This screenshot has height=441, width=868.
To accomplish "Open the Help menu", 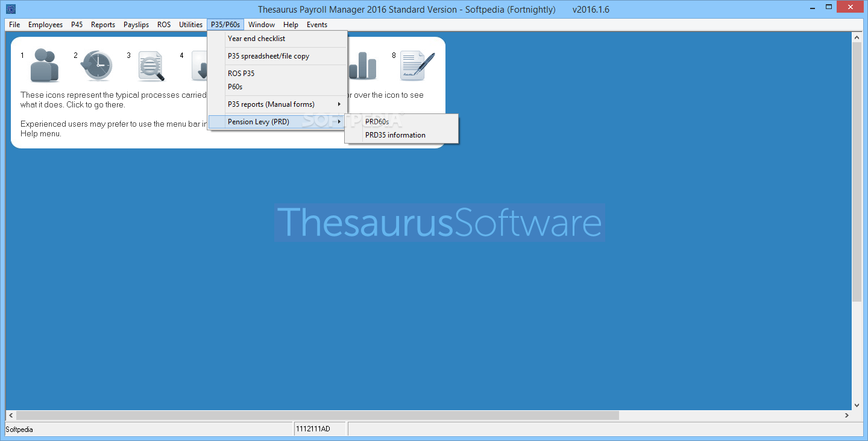I will click(x=291, y=25).
